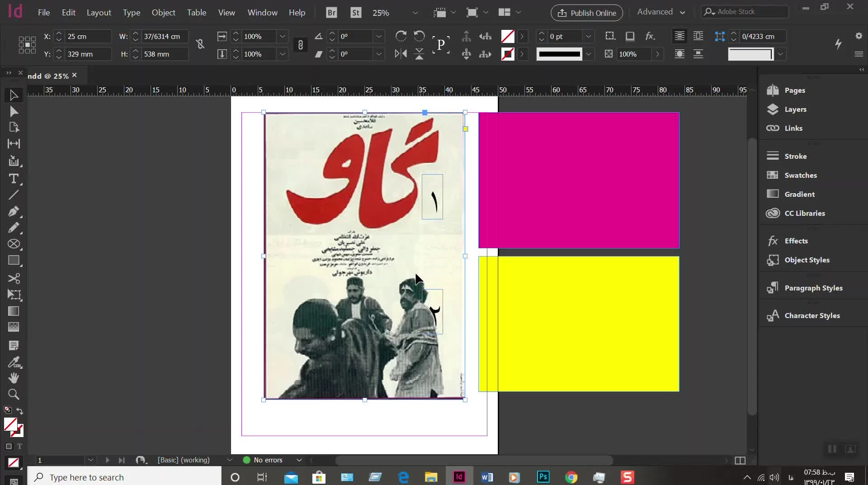
Task: Expand the Scale Y percentage dropdown
Action: pos(283,54)
